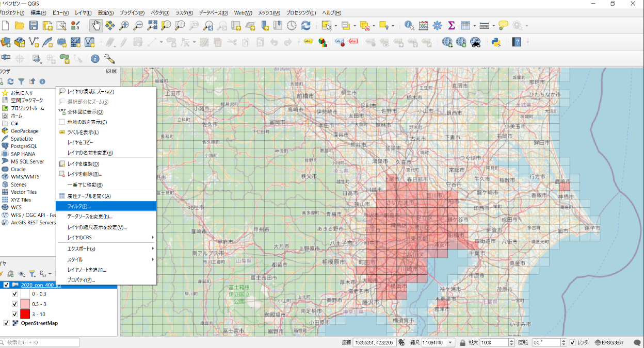
Task: Expand the エクスポート submenu
Action: [106, 248]
